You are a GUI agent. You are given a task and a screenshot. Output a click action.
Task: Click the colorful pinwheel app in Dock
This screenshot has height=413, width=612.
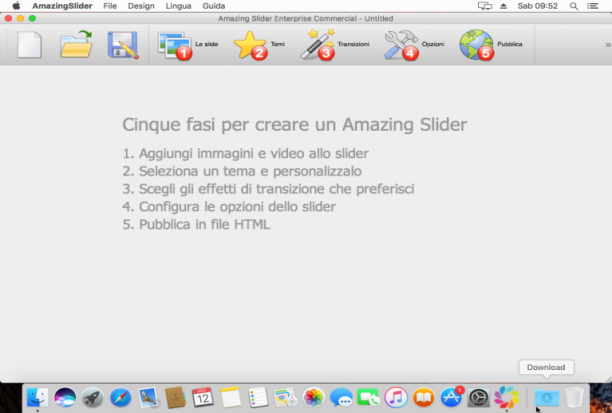tap(507, 398)
